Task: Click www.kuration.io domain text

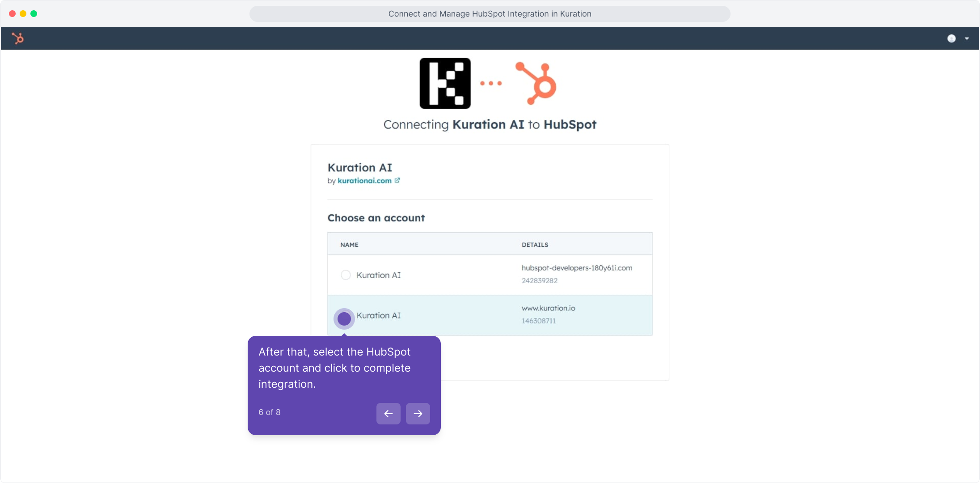Action: (548, 308)
